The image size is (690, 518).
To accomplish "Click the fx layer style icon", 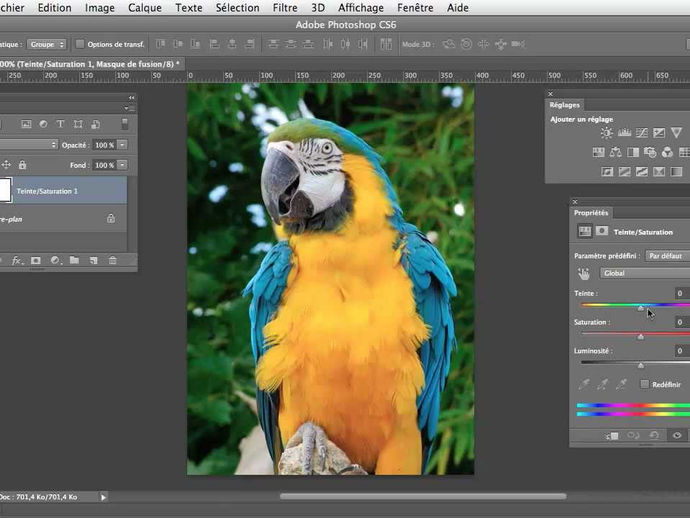I will pyautogui.click(x=17, y=260).
